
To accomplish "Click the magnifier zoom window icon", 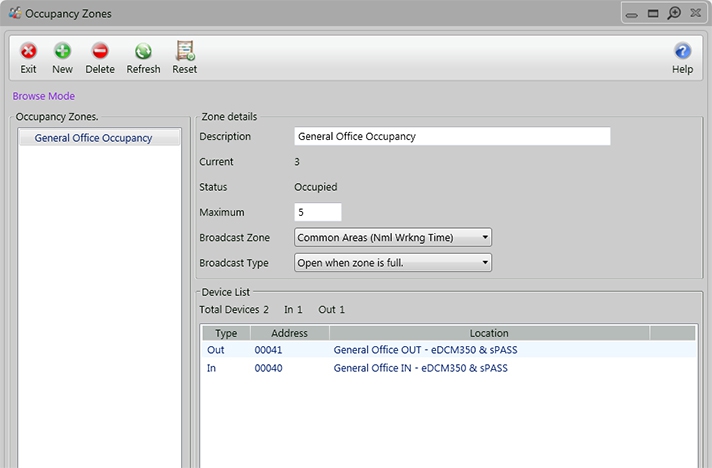I will coord(674,13).
